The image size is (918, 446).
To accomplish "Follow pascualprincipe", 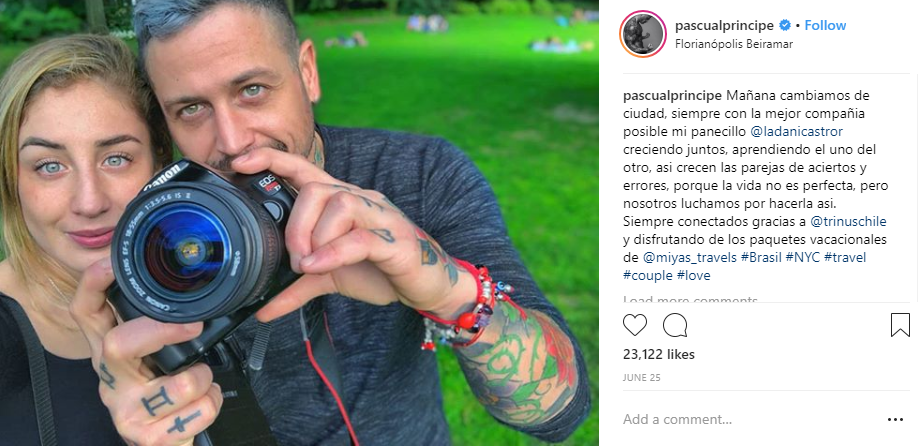I will 825,25.
